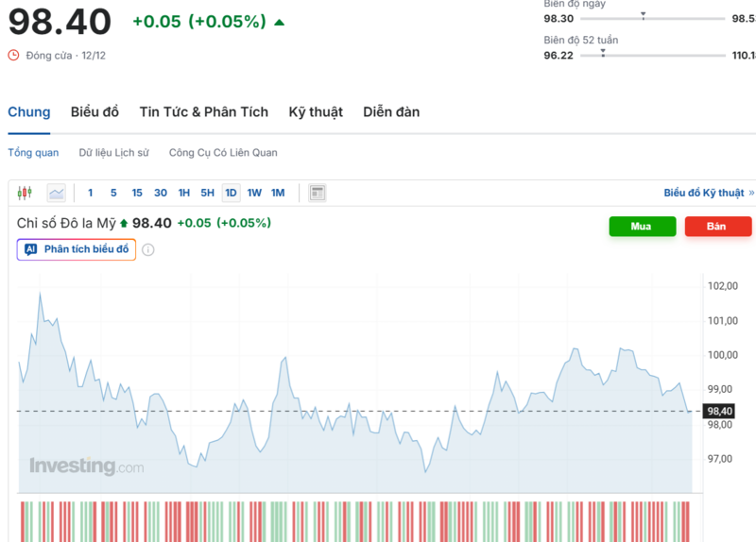Click the Biên độ 52 tuần range slider

[x=652, y=56]
